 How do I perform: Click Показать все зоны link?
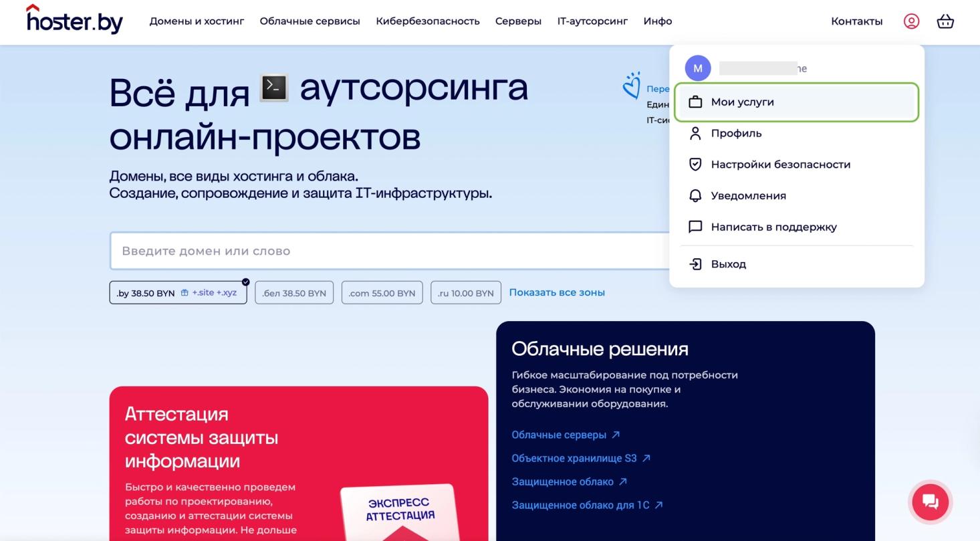point(557,292)
